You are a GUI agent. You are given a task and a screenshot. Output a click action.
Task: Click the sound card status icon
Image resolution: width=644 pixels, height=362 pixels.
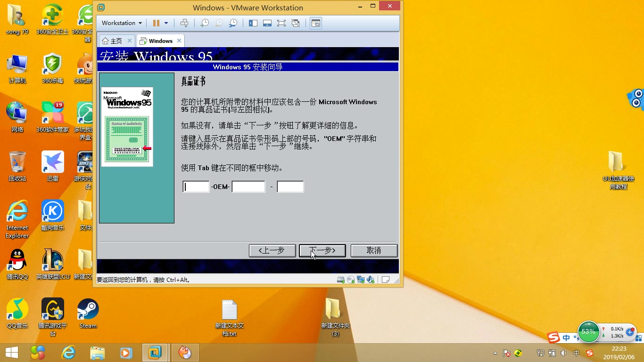tap(371, 279)
